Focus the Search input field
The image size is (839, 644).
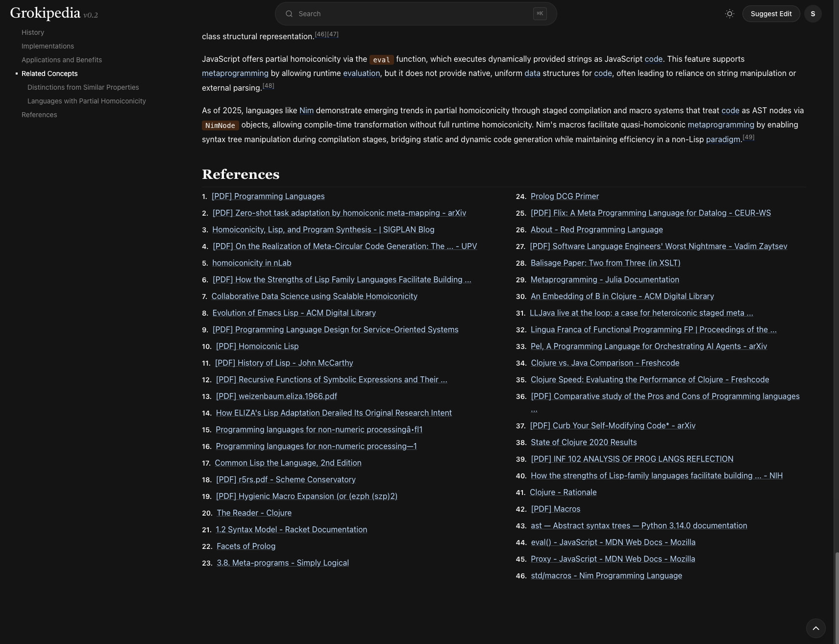[416, 14]
